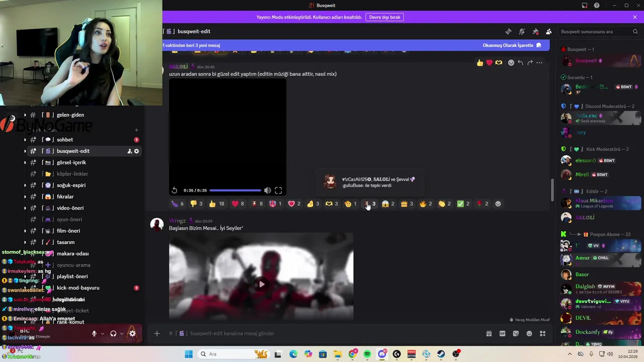Open emoji picker in message box
Image resolution: width=644 pixels, height=362 pixels.
coord(529,333)
